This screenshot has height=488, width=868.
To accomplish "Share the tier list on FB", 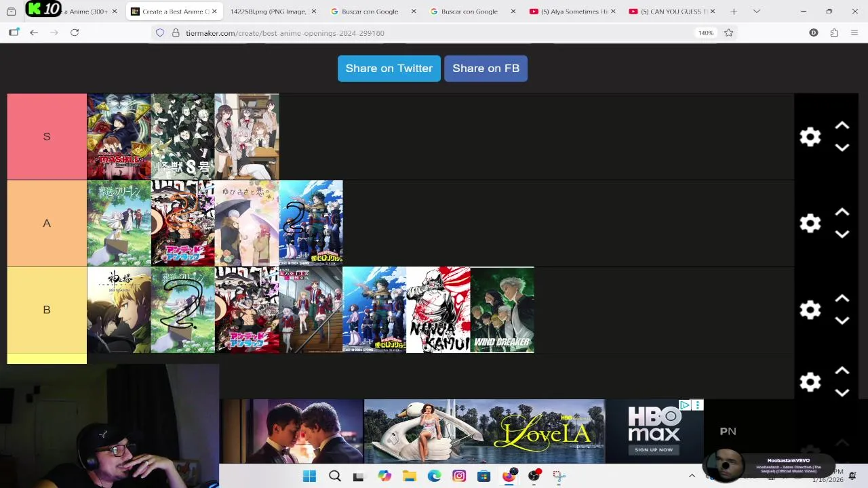I will tap(486, 68).
